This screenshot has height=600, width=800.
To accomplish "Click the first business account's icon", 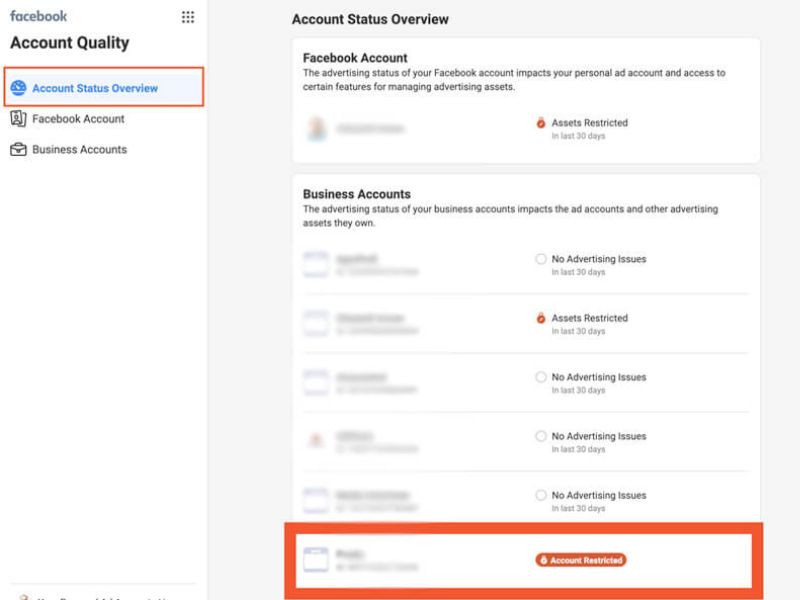I will click(x=316, y=264).
